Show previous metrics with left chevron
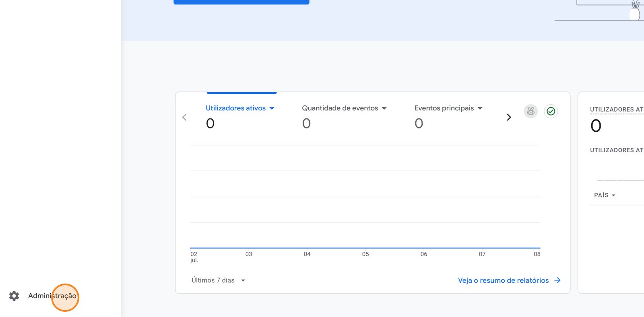The image size is (644, 317). (x=184, y=117)
